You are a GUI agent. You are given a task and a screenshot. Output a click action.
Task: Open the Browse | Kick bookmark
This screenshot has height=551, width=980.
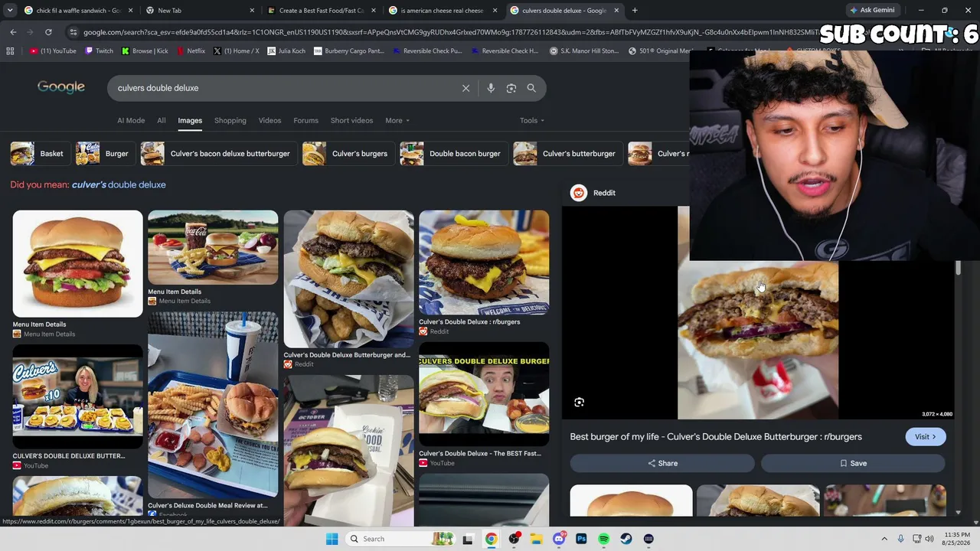144,51
